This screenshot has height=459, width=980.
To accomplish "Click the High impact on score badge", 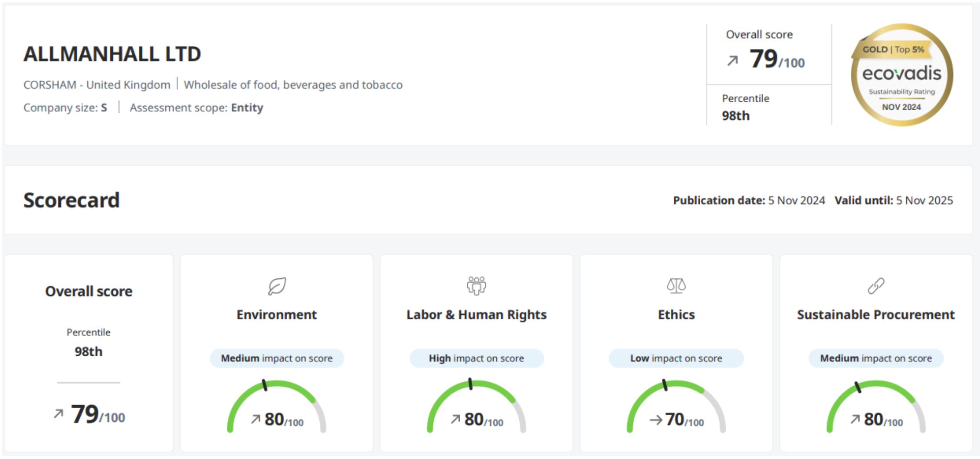I will point(476,358).
